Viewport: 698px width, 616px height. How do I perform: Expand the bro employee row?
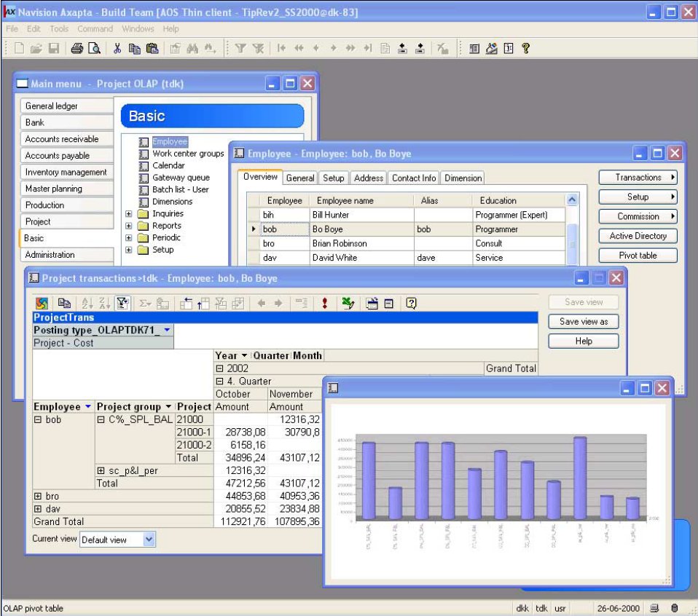click(x=38, y=496)
